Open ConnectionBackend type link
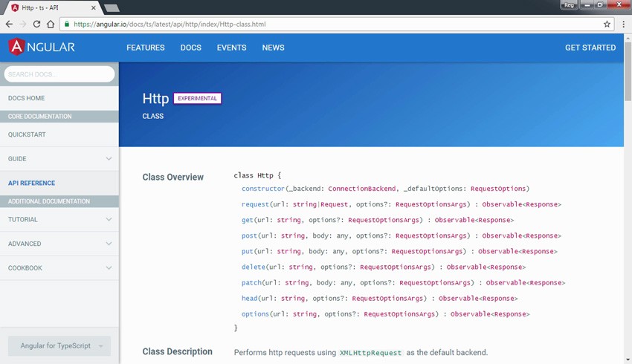 361,189
